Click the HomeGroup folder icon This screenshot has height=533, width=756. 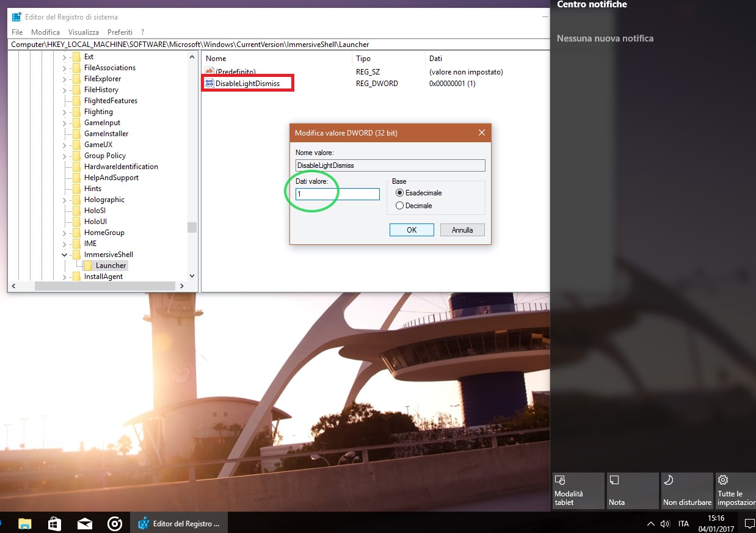point(76,233)
